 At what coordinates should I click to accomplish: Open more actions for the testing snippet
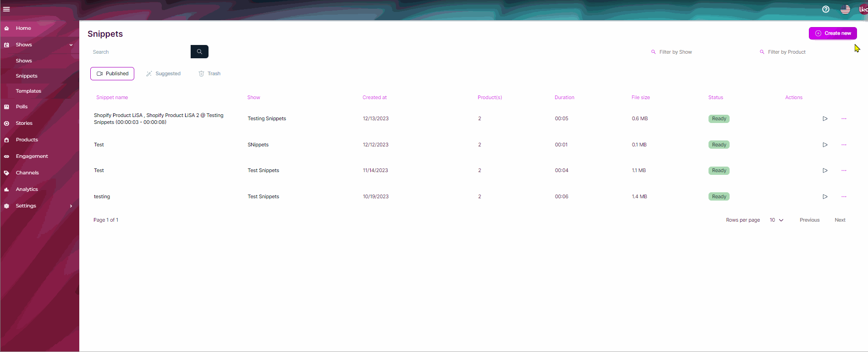(x=844, y=196)
